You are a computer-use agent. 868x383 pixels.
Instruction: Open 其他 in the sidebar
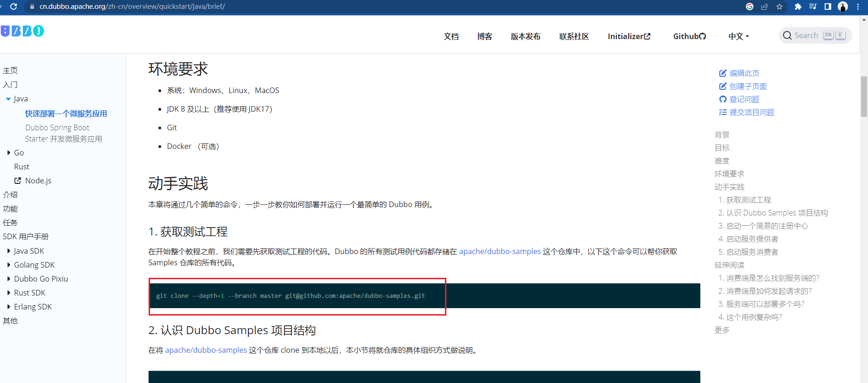pyautogui.click(x=10, y=321)
